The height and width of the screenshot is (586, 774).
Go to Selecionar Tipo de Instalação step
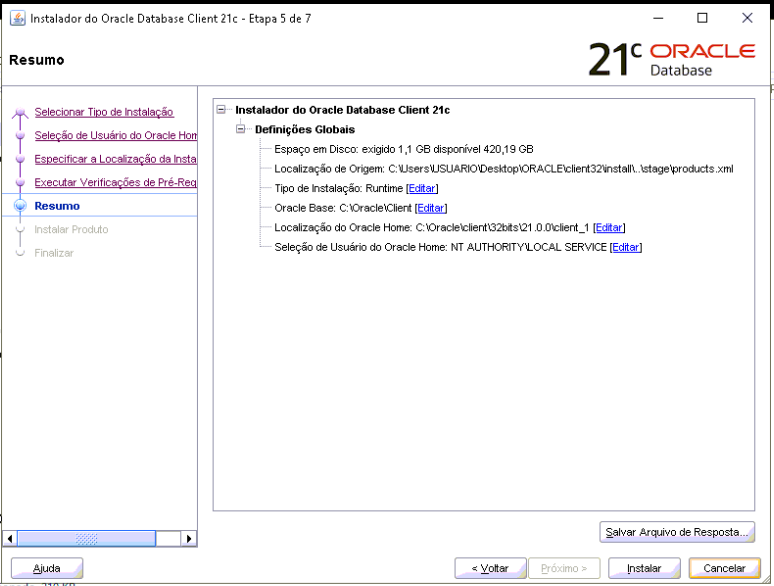[x=104, y=112]
